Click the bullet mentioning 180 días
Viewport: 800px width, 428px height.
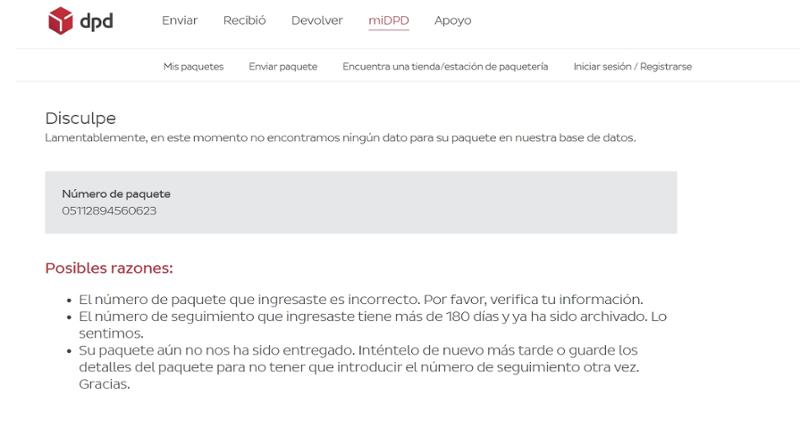[x=372, y=324]
